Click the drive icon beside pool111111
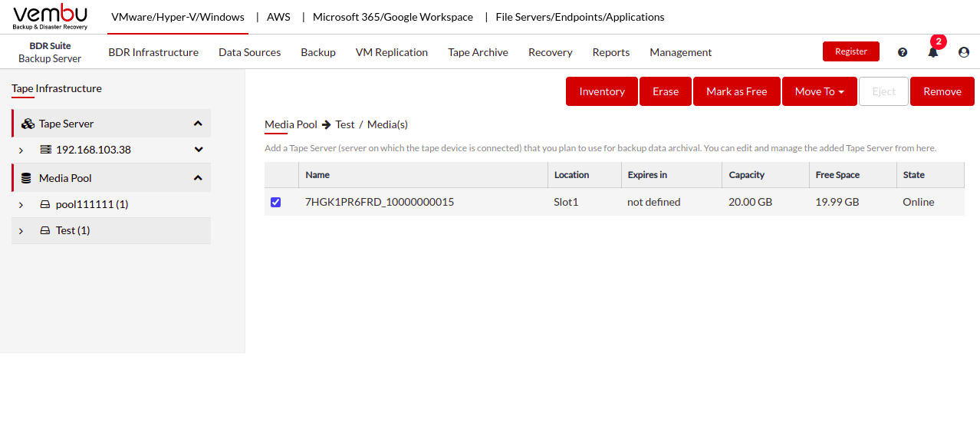 click(45, 205)
